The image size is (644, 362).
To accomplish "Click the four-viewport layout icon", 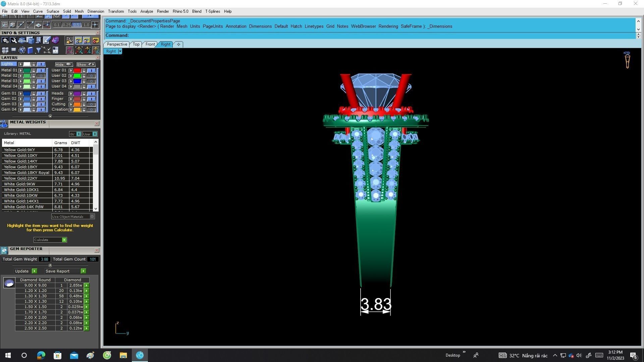I will click(5, 50).
